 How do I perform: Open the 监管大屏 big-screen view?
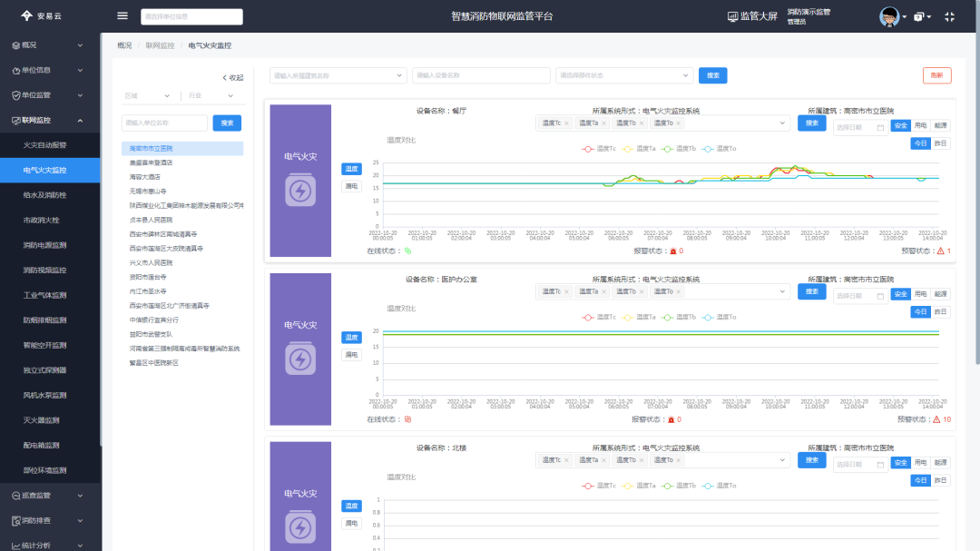(752, 16)
